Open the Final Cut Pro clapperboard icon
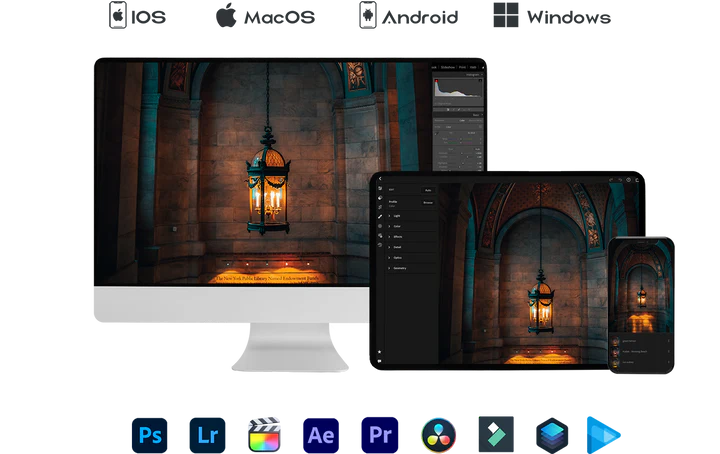 tap(264, 434)
